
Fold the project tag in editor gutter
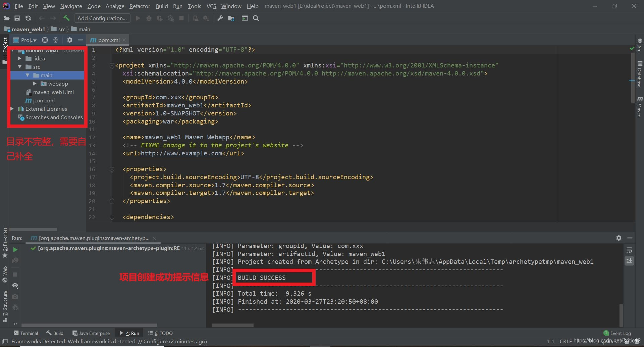pos(112,65)
